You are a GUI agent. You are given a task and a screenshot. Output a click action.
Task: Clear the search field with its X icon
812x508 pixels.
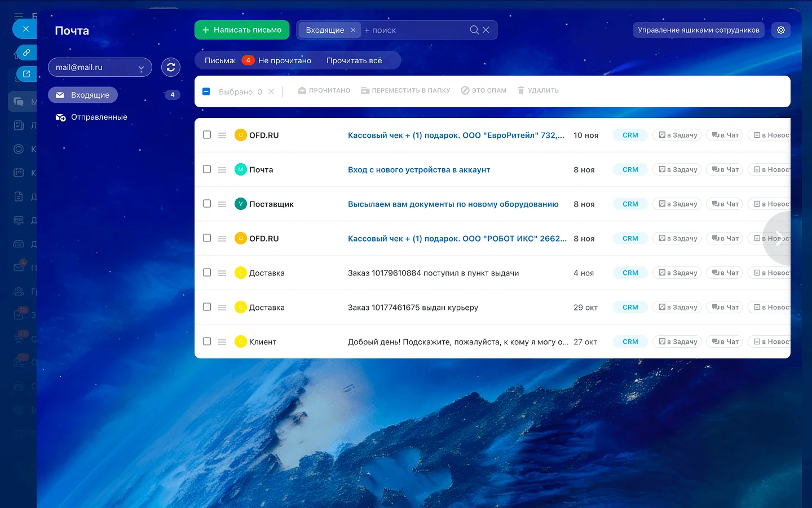click(486, 30)
